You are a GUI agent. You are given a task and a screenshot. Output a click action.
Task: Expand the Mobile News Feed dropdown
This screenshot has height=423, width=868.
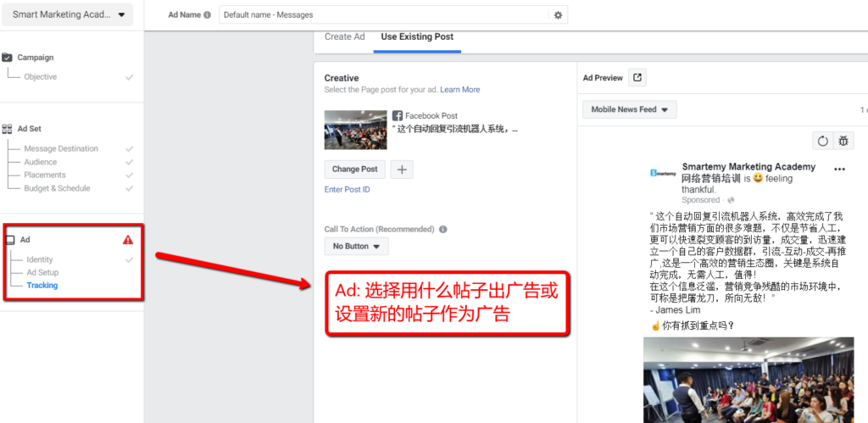click(630, 109)
